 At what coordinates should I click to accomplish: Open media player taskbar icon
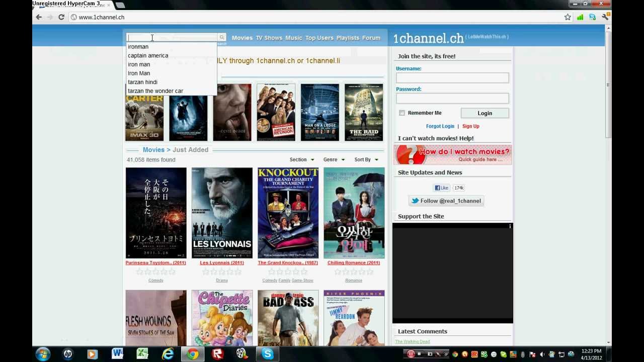[x=92, y=354]
